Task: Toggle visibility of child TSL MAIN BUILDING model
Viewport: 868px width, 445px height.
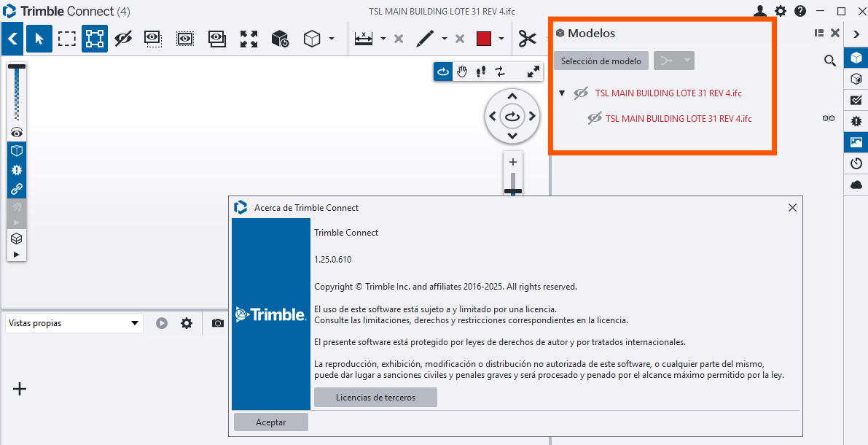Action: [x=595, y=118]
